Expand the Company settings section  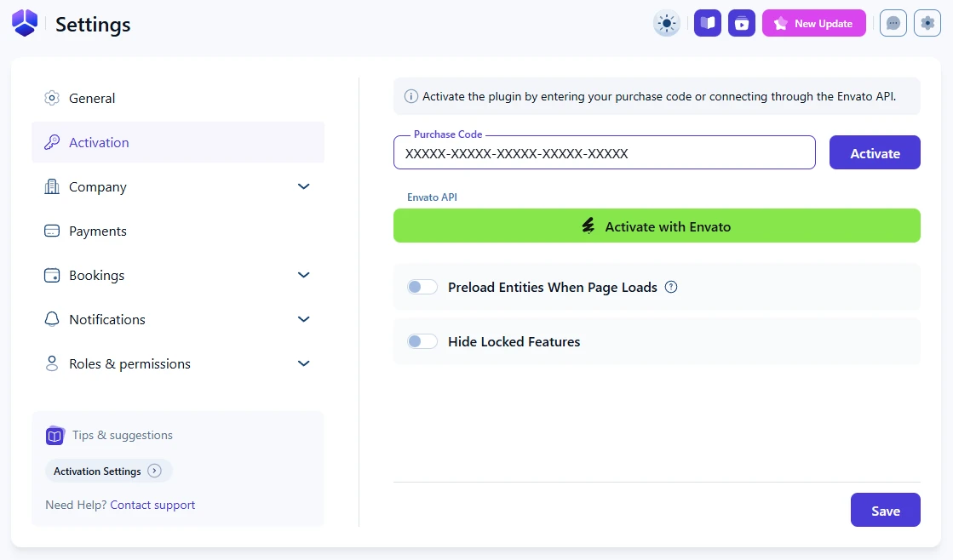[x=303, y=186]
